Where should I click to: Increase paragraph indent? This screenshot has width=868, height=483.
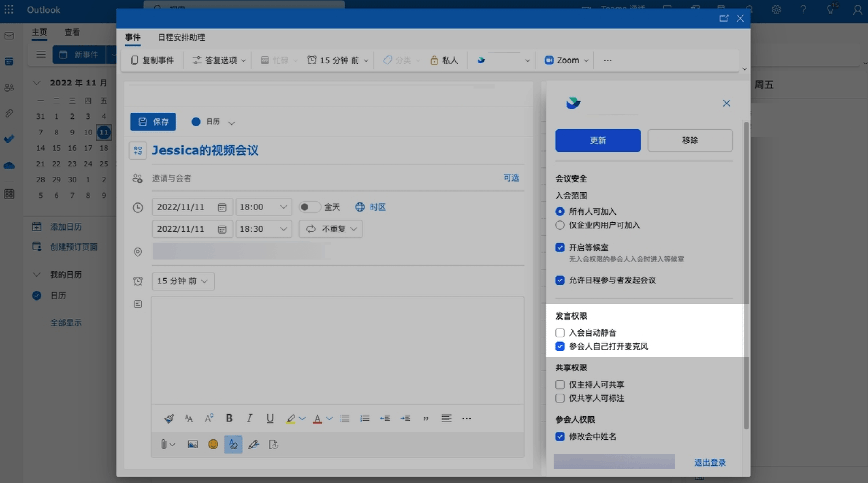coord(405,419)
